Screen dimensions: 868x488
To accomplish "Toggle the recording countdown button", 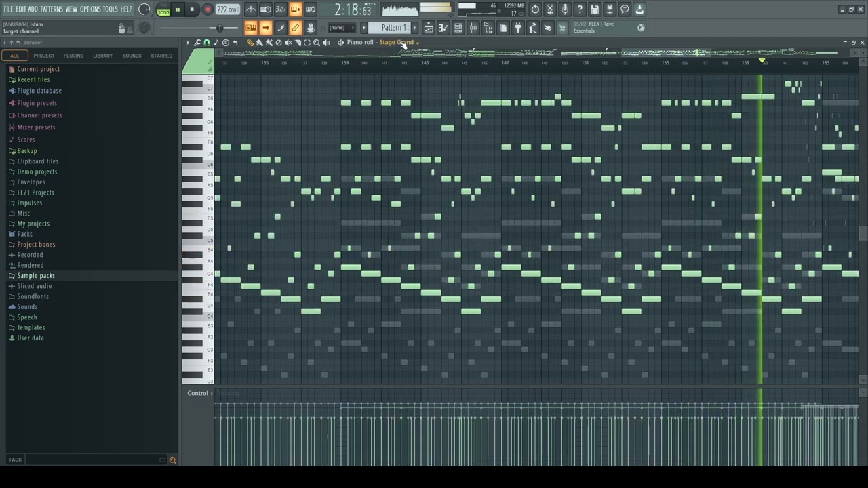I will tap(281, 9).
